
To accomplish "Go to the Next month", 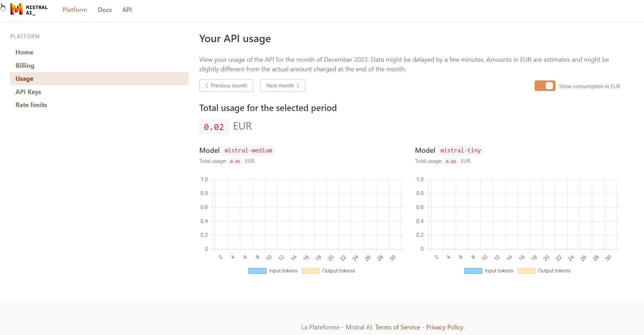I will coord(283,86).
